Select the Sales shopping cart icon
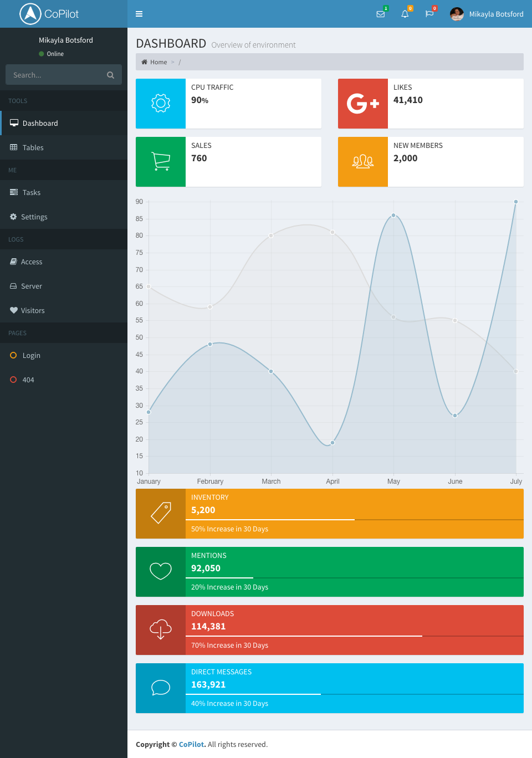The height and width of the screenshot is (758, 532). pyautogui.click(x=161, y=162)
